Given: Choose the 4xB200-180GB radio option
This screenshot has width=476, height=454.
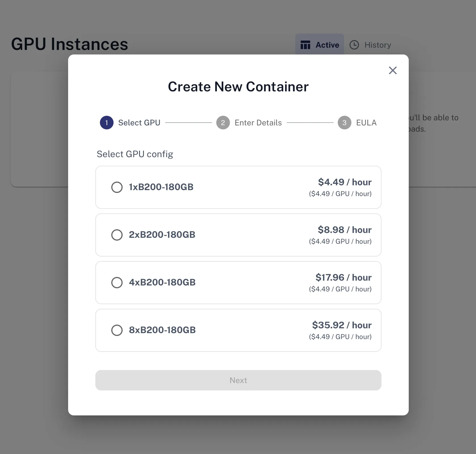Looking at the screenshot, I should (117, 283).
